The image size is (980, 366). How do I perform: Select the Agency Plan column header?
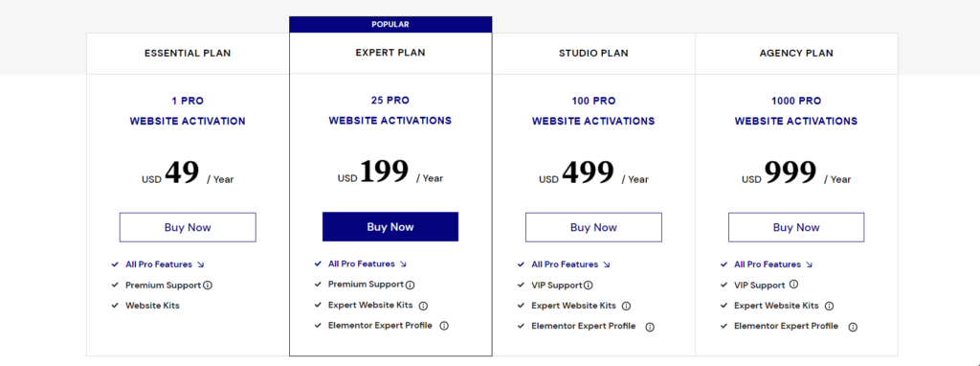(x=796, y=54)
